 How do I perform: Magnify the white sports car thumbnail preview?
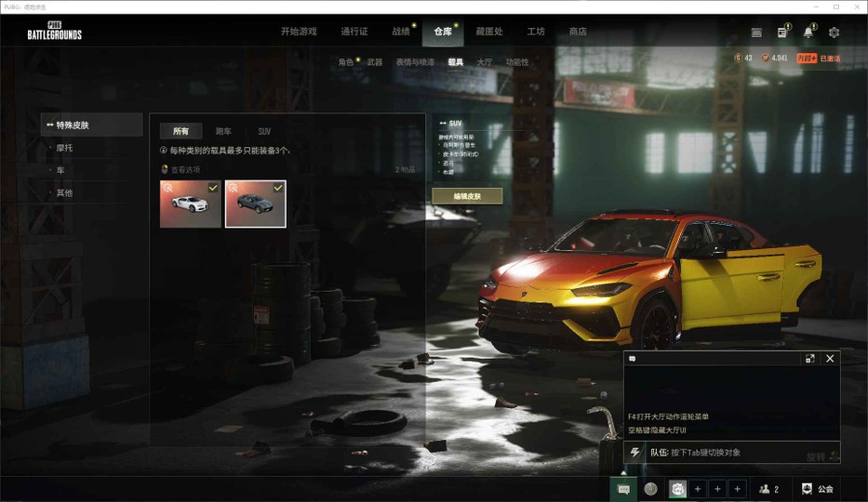[167, 188]
